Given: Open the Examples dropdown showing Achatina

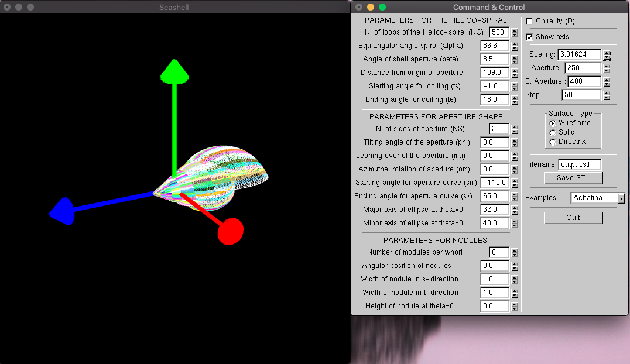Looking at the screenshot, I should 597,198.
